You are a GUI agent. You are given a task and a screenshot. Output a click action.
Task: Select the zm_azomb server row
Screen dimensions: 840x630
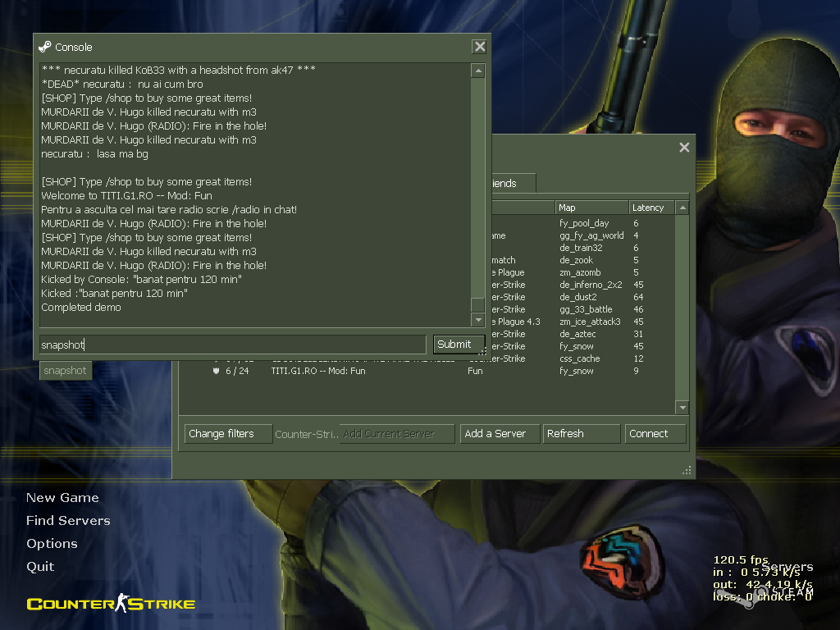tap(583, 272)
